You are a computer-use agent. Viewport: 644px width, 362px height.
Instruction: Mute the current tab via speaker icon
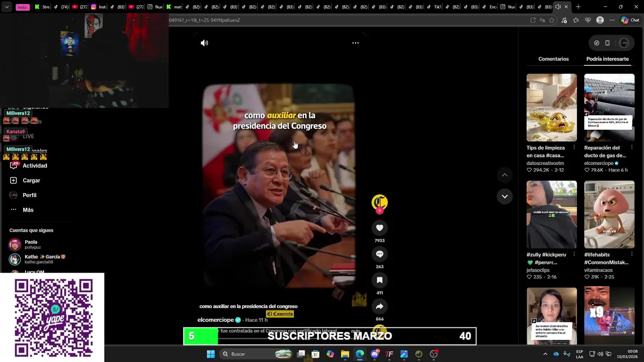pyautogui.click(x=557, y=7)
